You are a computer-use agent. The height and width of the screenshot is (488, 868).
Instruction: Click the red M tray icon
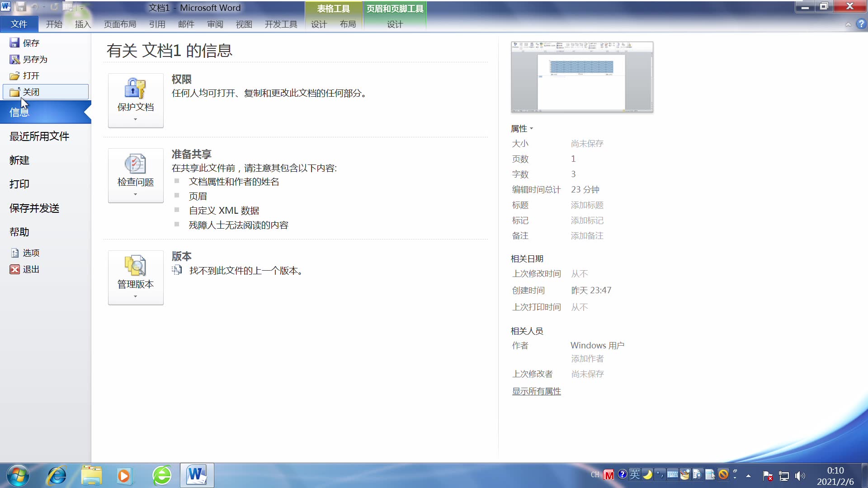pyautogui.click(x=609, y=475)
